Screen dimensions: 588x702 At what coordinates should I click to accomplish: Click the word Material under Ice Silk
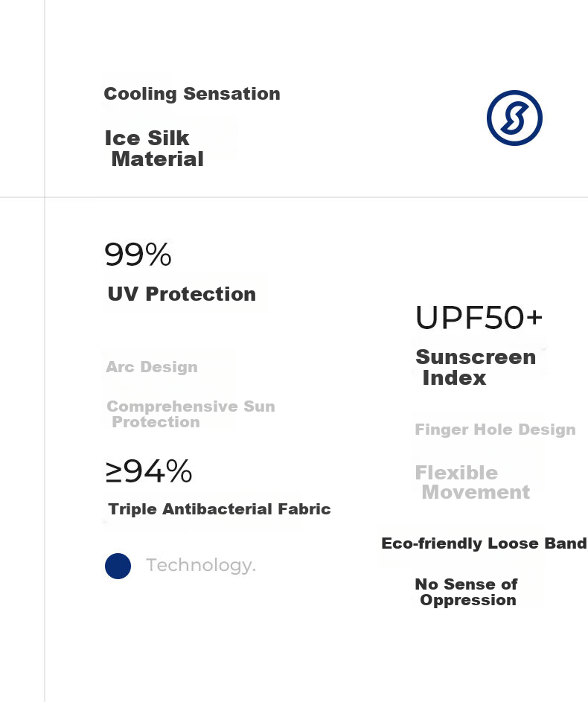(158, 159)
